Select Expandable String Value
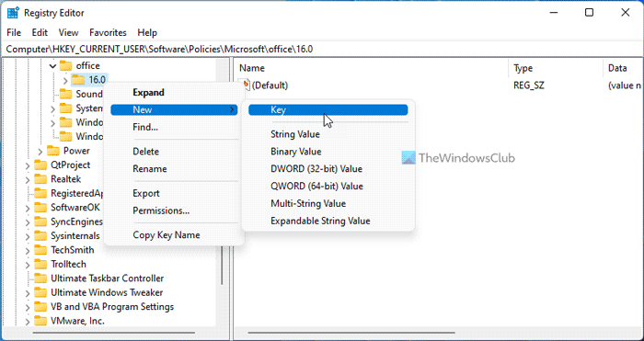The image size is (644, 341). (x=328, y=221)
